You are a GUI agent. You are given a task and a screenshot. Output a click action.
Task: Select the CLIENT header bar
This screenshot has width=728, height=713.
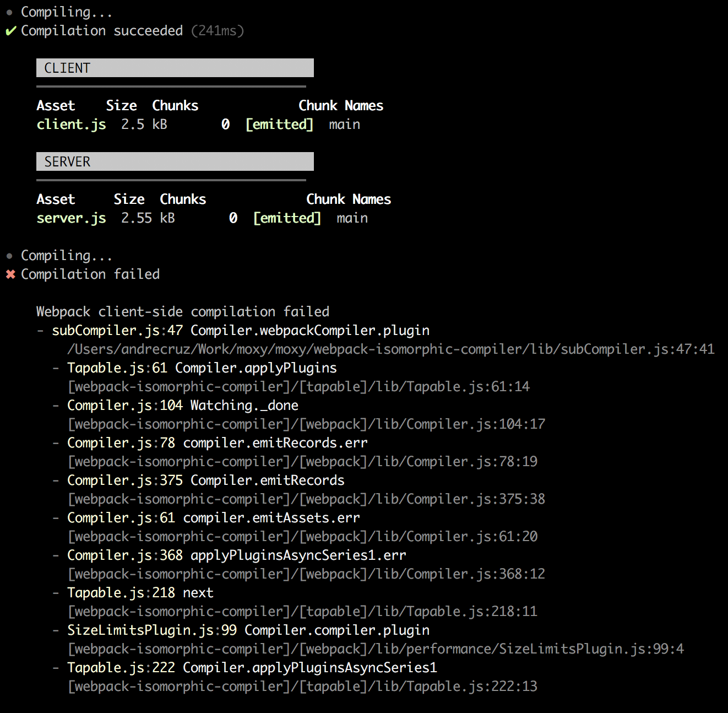(x=175, y=68)
